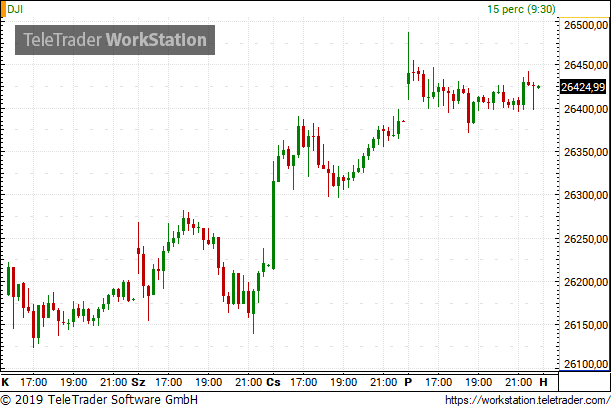The width and height of the screenshot is (611, 409).
Task: Click the 17:00 label right after K
Action: point(34,382)
